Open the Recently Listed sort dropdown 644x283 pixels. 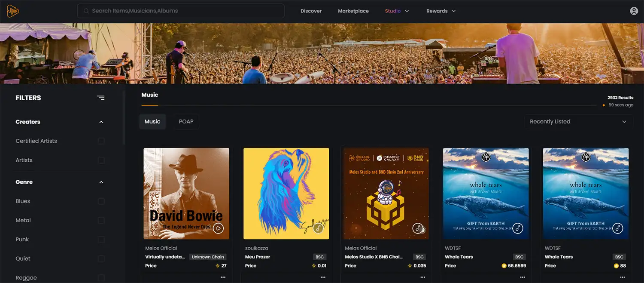point(578,122)
